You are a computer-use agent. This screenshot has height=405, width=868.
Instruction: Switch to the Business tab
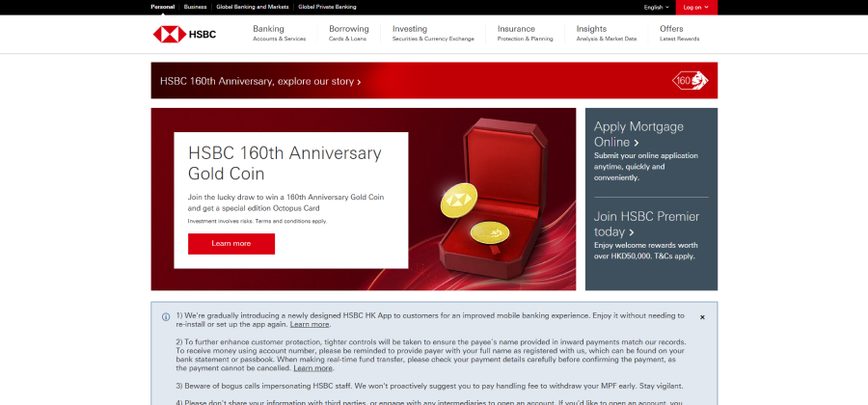tap(196, 7)
